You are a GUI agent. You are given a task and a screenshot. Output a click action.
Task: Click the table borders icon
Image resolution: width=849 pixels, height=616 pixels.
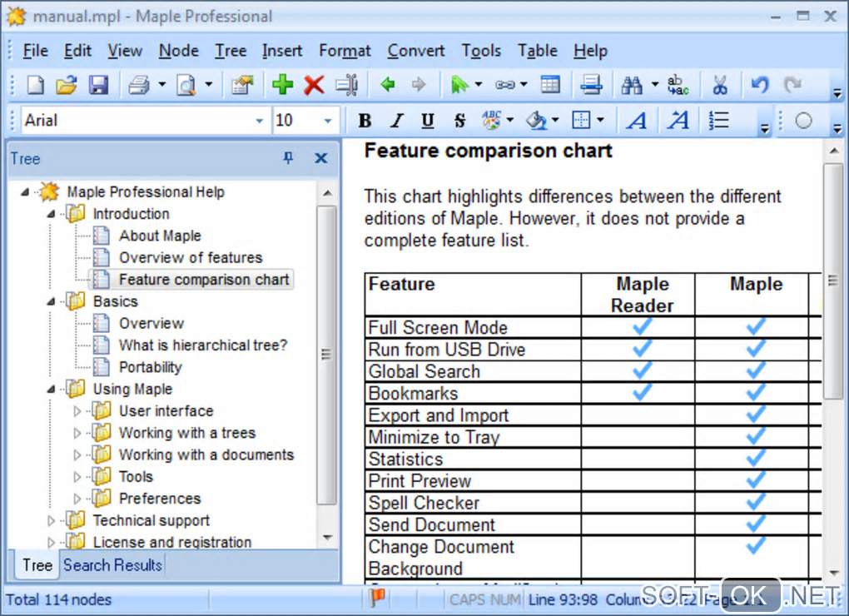pyautogui.click(x=582, y=120)
